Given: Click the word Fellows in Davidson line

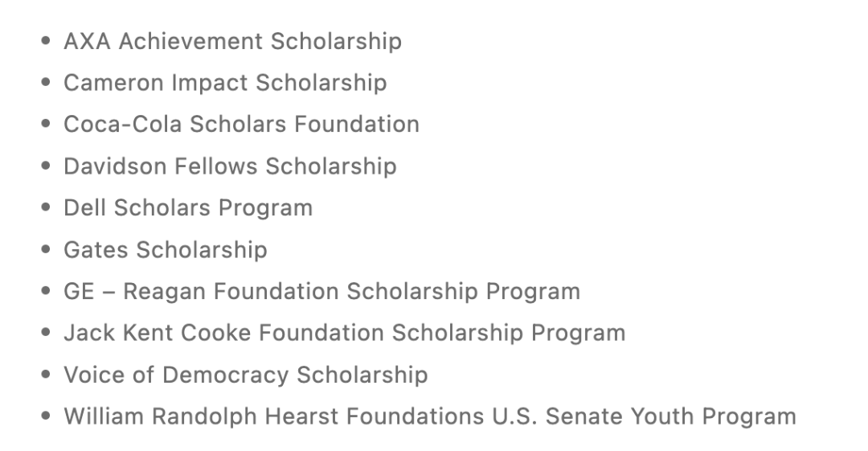Looking at the screenshot, I should pos(216,166).
